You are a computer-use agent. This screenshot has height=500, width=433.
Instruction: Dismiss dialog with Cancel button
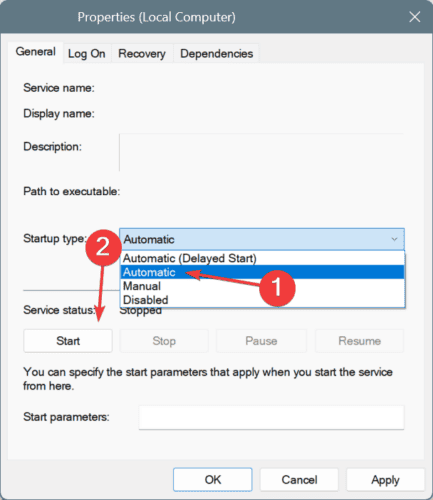(299, 480)
